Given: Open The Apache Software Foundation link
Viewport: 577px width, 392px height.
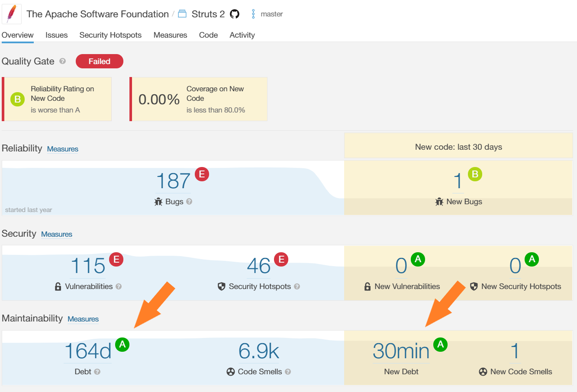Looking at the screenshot, I should (x=97, y=14).
